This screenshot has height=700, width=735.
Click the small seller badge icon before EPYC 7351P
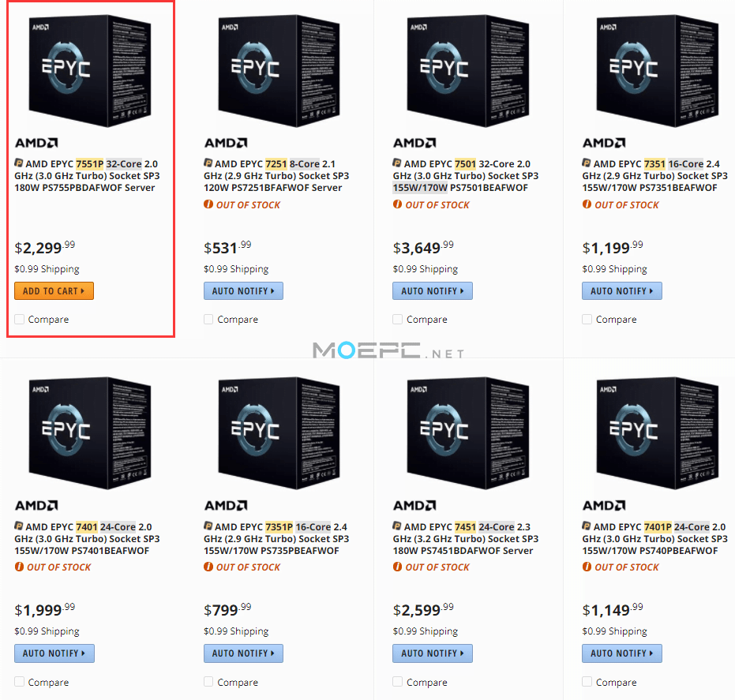pos(208,526)
